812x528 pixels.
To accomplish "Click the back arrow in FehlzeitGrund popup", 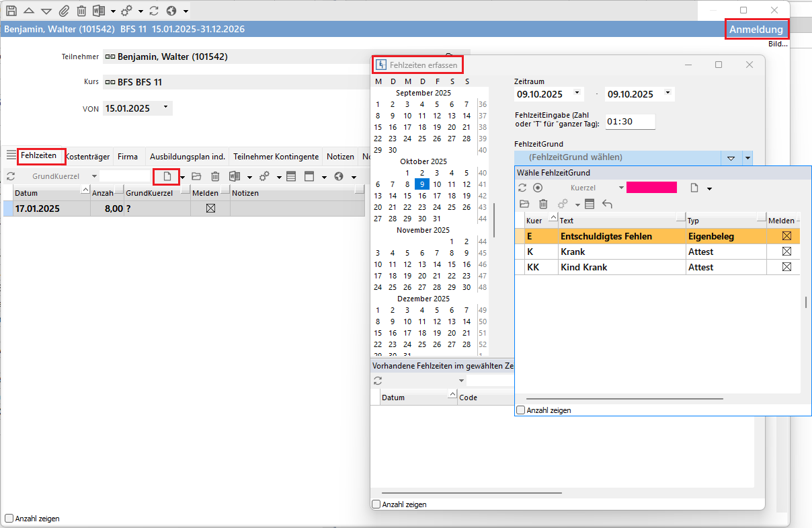I will click(607, 204).
